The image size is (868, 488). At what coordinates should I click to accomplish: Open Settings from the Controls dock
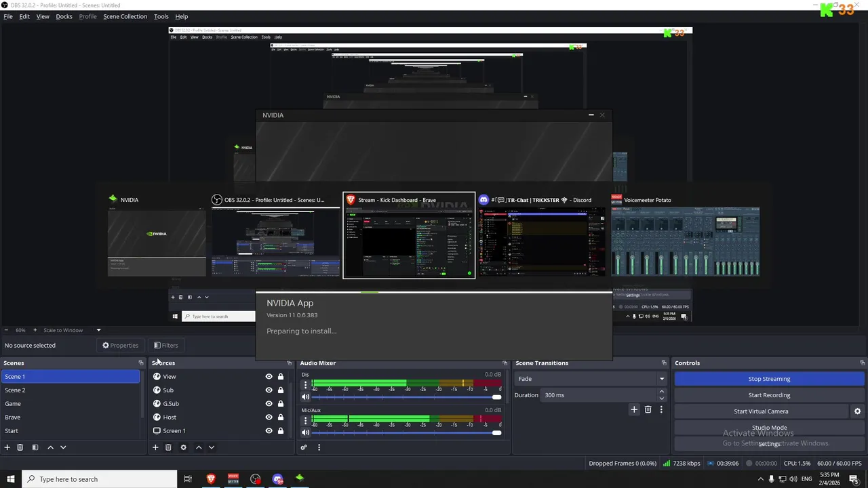pos(769,444)
